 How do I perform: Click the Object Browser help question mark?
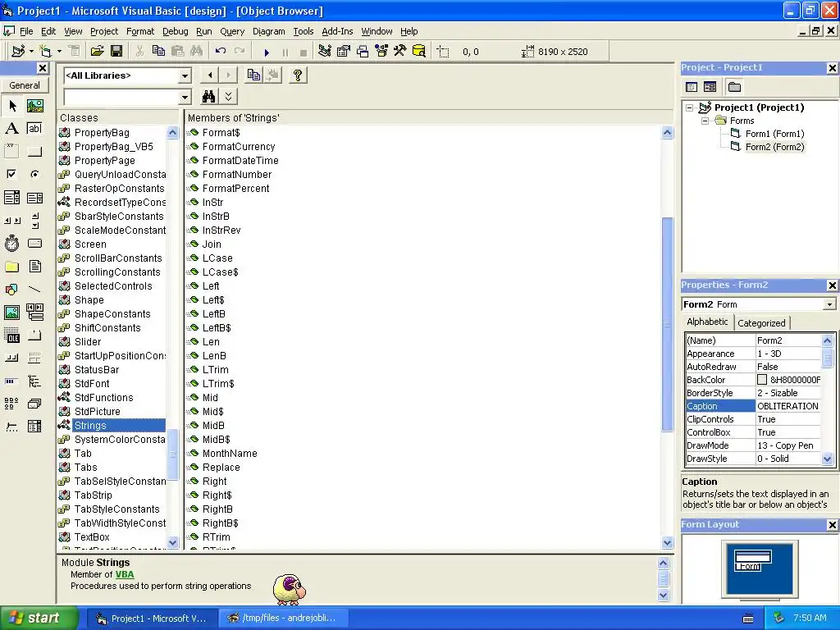[x=297, y=75]
